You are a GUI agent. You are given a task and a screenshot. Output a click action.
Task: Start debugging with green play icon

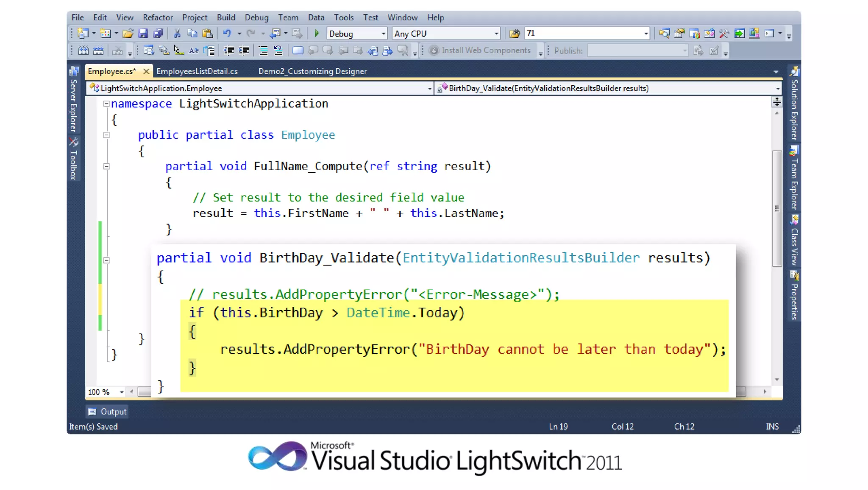[x=316, y=34]
